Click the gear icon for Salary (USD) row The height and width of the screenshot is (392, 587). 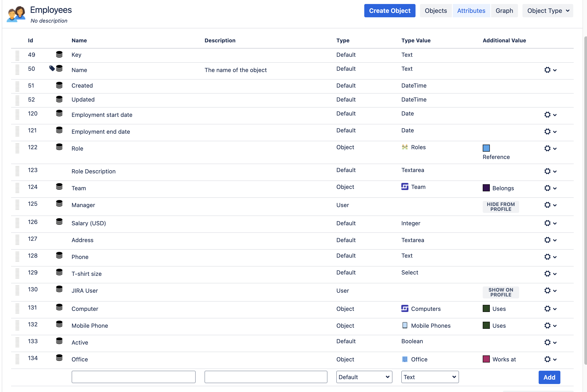tap(547, 223)
